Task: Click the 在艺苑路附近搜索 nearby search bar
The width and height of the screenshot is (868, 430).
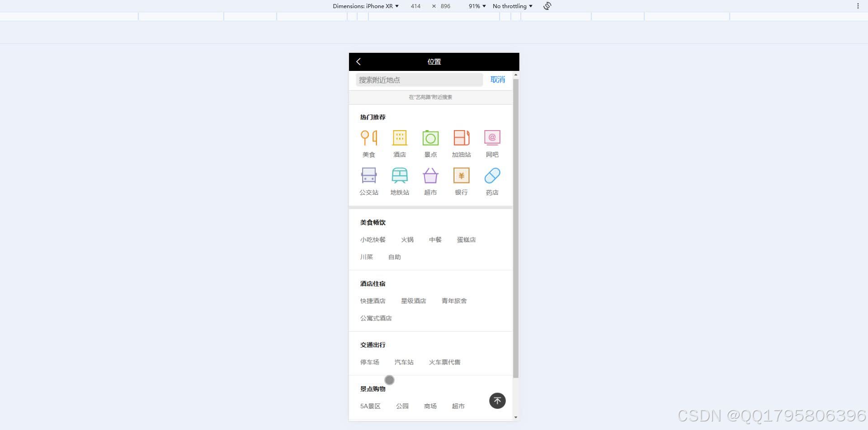Action: tap(431, 97)
